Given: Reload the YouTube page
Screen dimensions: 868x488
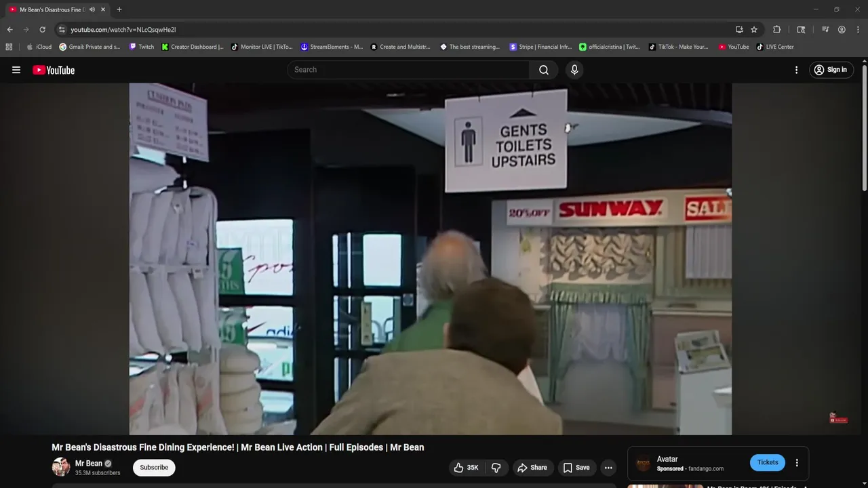Looking at the screenshot, I should click(x=42, y=30).
